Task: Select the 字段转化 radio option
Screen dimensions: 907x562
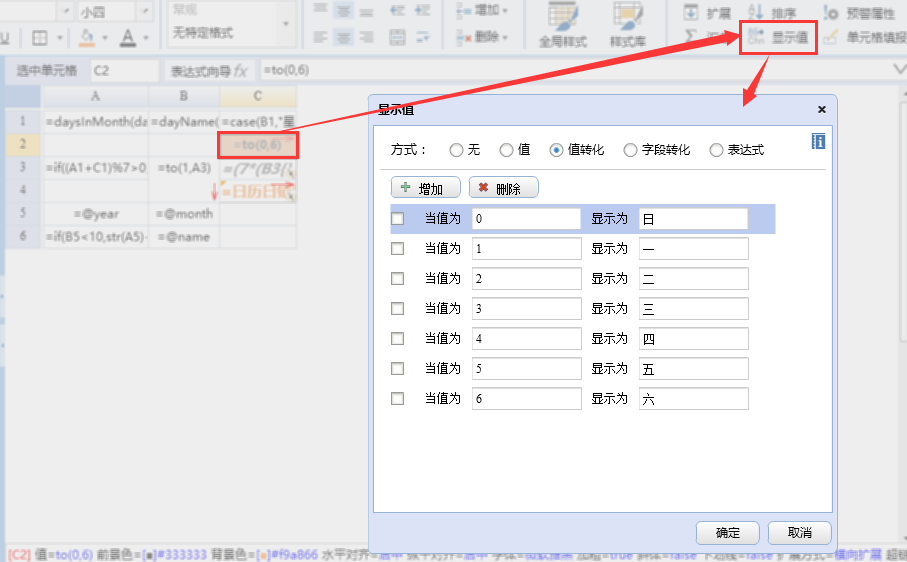Action: click(630, 150)
